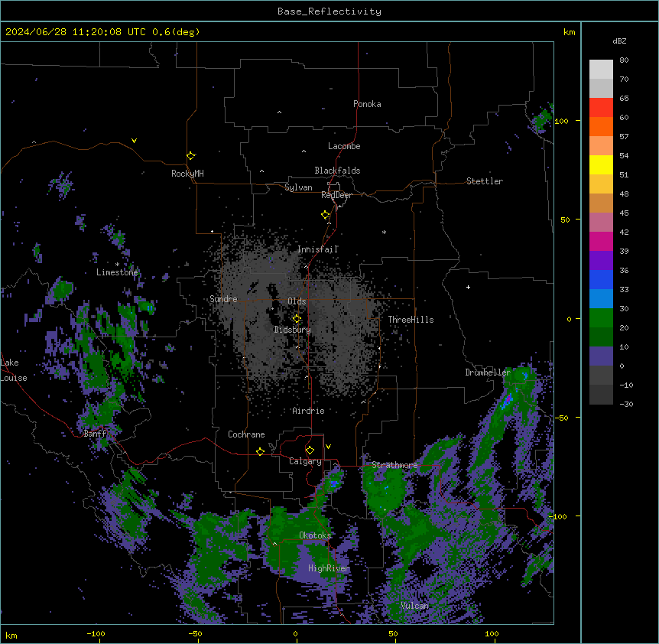Click the Limestone label
659x644 pixels.
click(117, 272)
